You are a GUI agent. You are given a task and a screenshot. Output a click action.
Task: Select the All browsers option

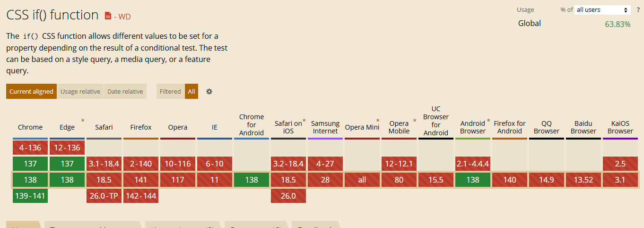point(191,91)
